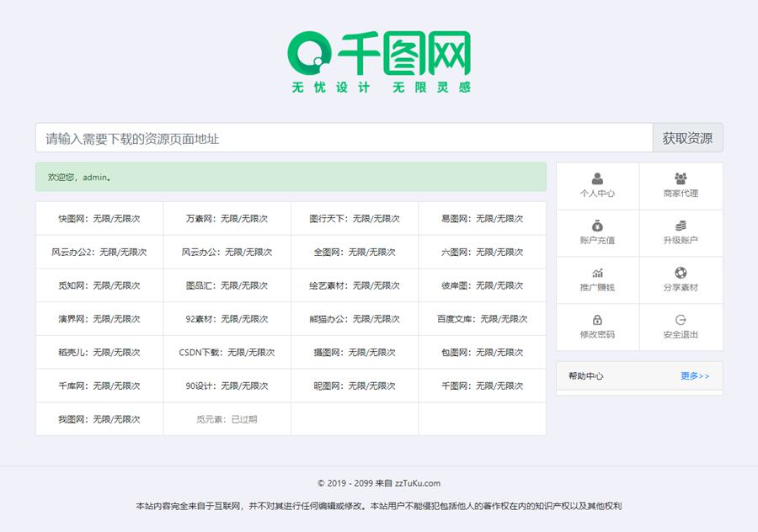Viewport: 758px width, 532px height.
Task: Click the 帮助中心 panel header
Action: (586, 376)
